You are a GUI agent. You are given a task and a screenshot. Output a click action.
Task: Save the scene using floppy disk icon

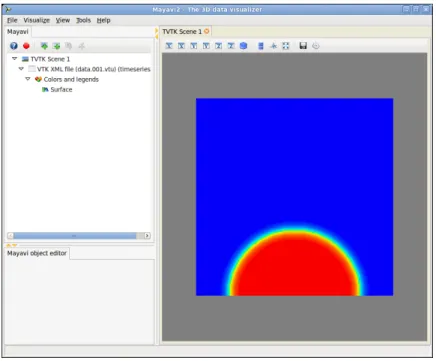tap(303, 46)
